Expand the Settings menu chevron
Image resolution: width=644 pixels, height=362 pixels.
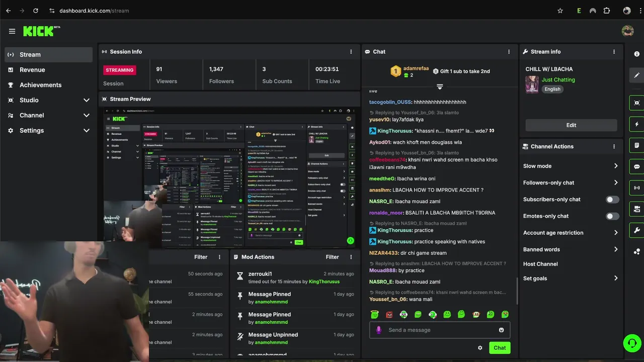(x=86, y=130)
